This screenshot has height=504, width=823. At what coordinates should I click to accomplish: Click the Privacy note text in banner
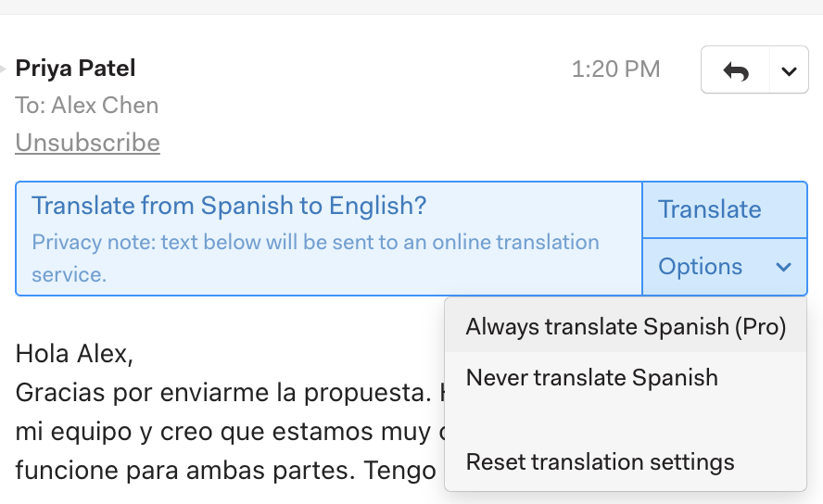pos(315,258)
